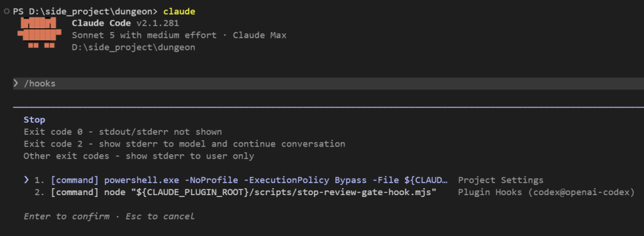Click the 'Project Settings' source label
This screenshot has width=644, height=236.
501,180
